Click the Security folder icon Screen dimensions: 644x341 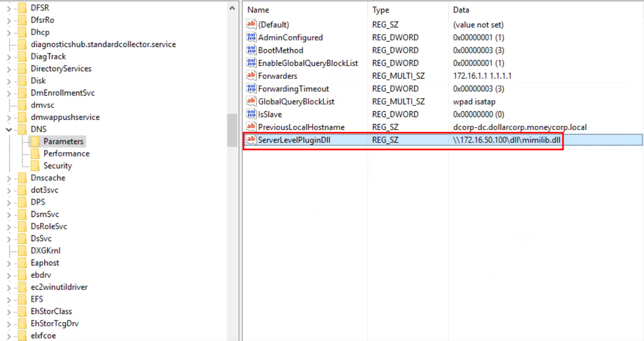35,165
